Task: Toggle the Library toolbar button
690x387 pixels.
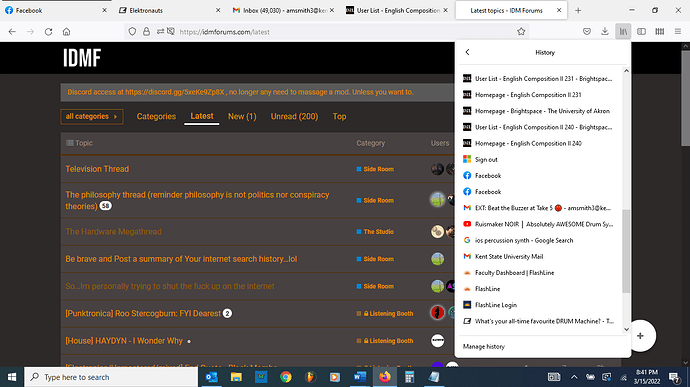Action: click(623, 32)
